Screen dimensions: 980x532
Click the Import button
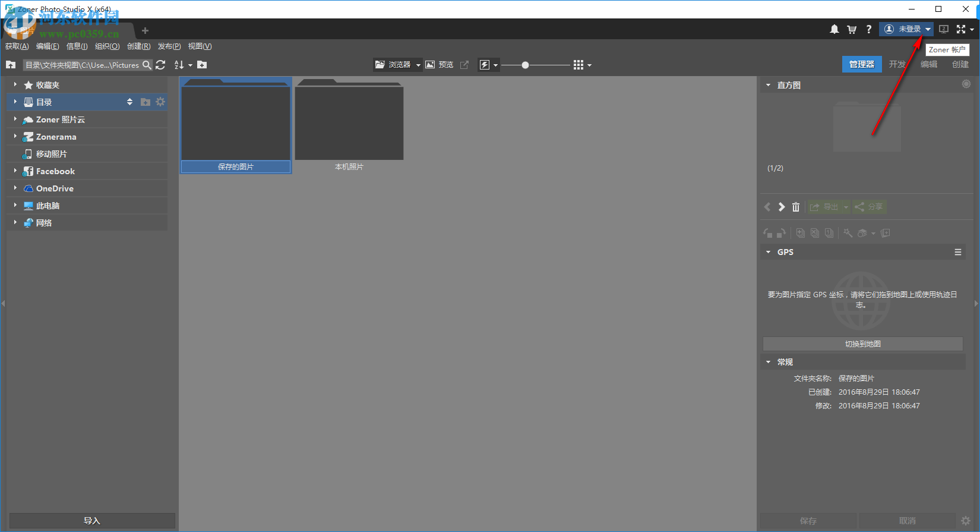92,521
